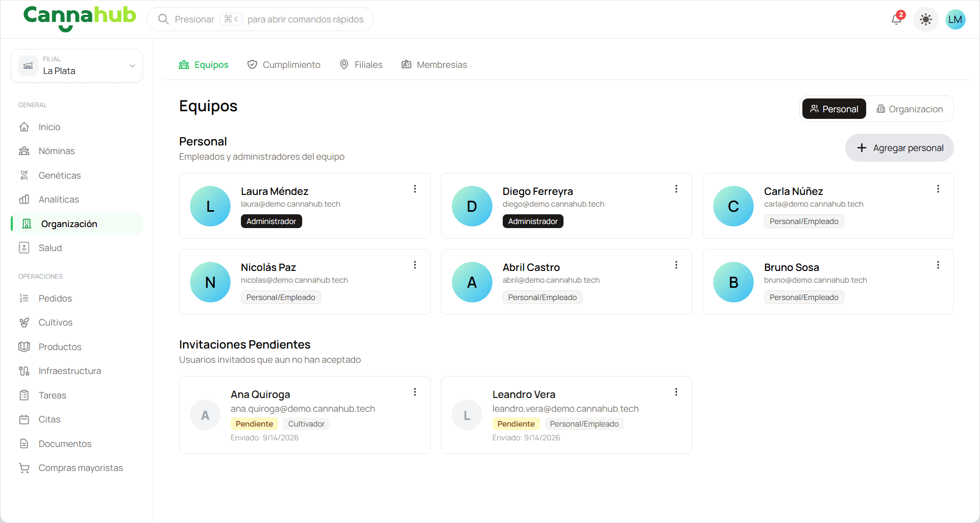Click the Agregar personal button
Image resolution: width=980 pixels, height=523 pixels.
coord(899,148)
